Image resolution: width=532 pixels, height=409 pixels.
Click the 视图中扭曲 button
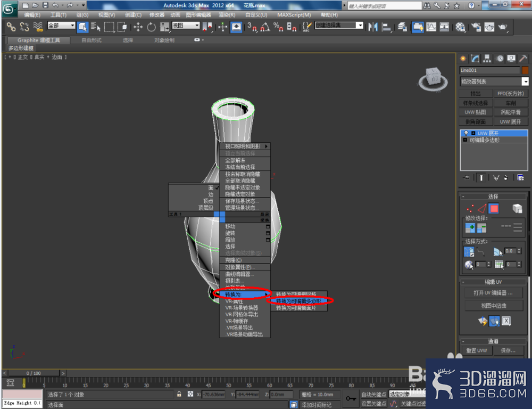point(493,306)
